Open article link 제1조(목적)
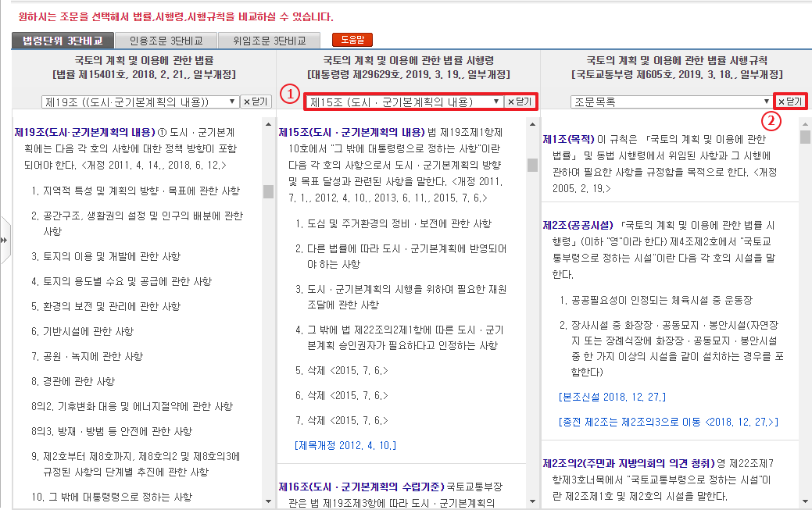 (569, 139)
